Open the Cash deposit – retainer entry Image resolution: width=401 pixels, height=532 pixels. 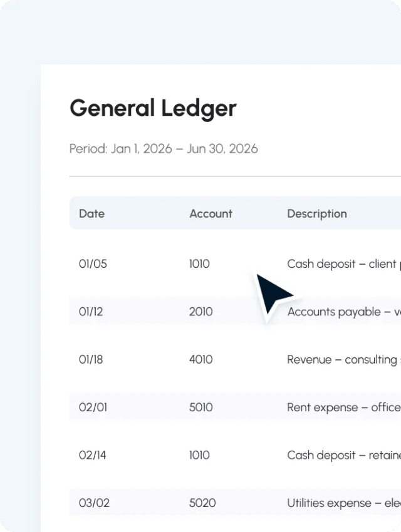[x=344, y=455]
